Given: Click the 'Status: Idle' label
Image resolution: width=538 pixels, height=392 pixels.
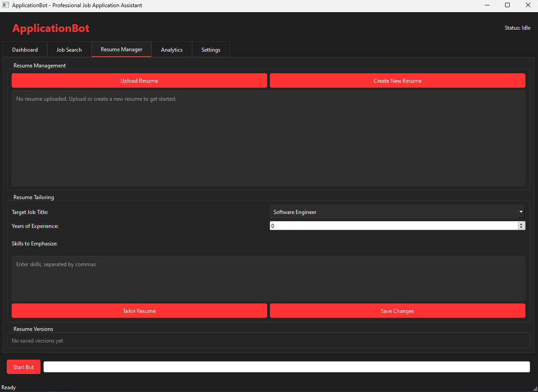Looking at the screenshot, I should click(x=517, y=28).
